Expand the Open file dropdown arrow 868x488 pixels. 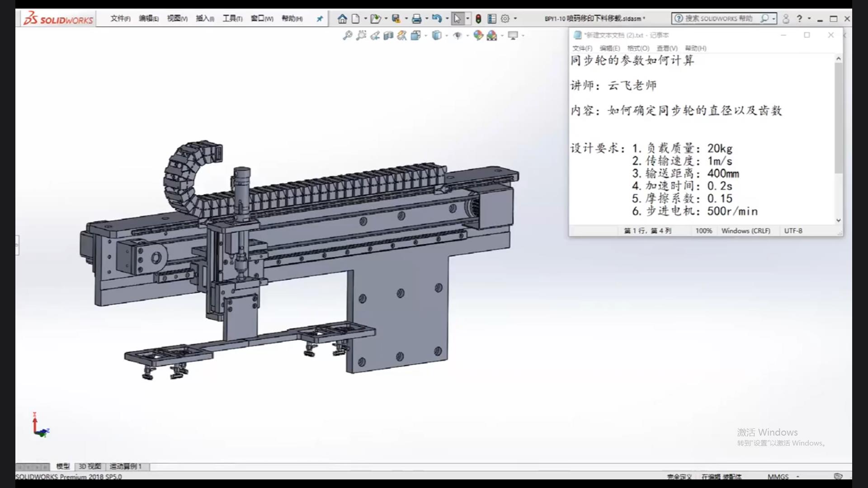pos(386,19)
